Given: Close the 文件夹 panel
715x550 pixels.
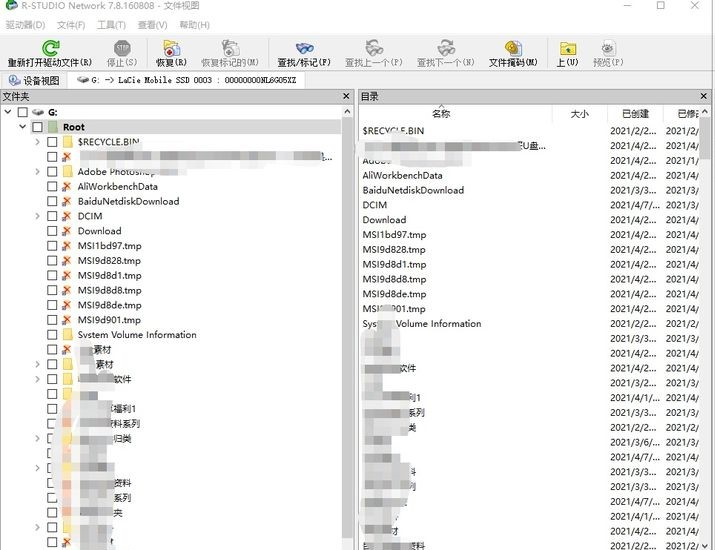Looking at the screenshot, I should click(346, 96).
